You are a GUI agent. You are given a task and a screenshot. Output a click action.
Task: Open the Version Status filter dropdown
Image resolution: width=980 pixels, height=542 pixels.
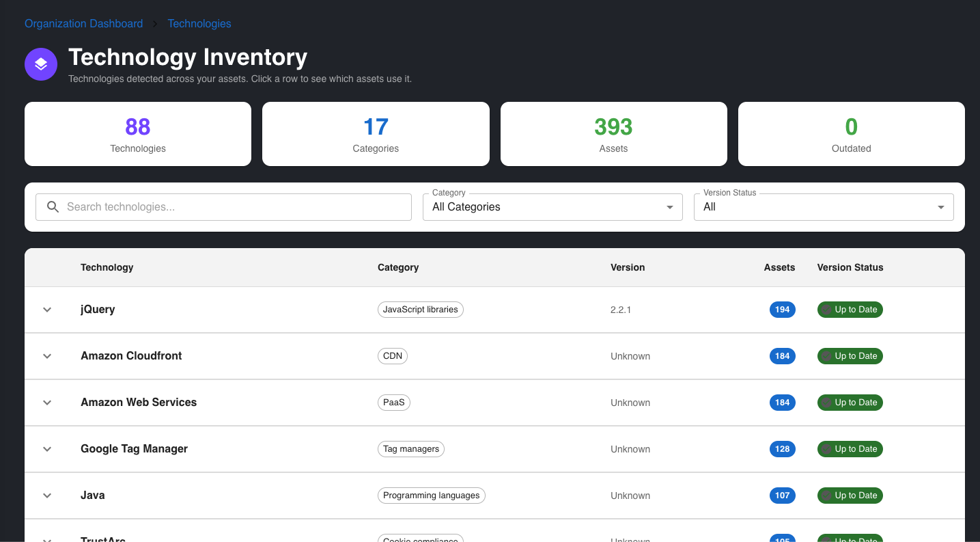(x=823, y=207)
